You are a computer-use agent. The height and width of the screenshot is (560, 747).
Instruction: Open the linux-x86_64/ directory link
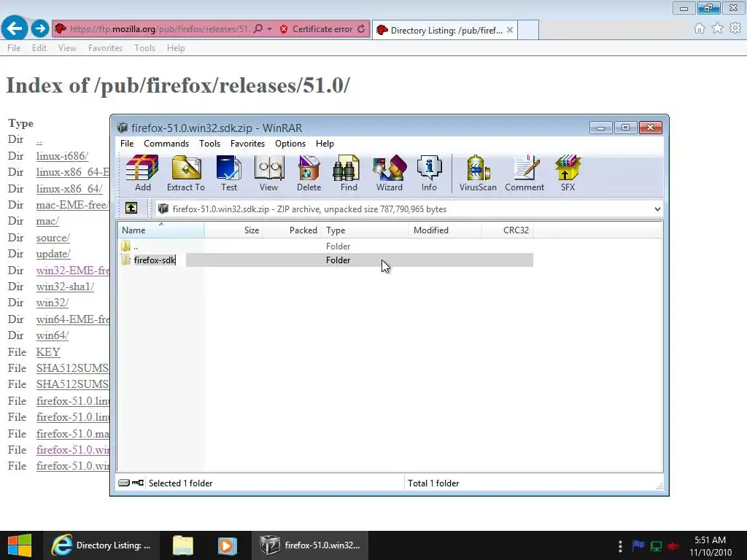pos(69,189)
